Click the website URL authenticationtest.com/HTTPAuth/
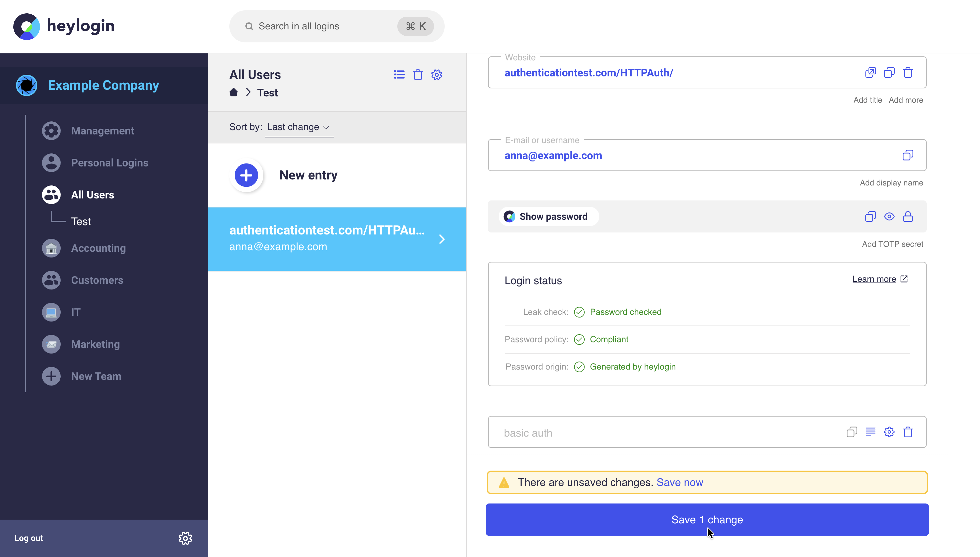Image resolution: width=980 pixels, height=557 pixels. pos(589,73)
